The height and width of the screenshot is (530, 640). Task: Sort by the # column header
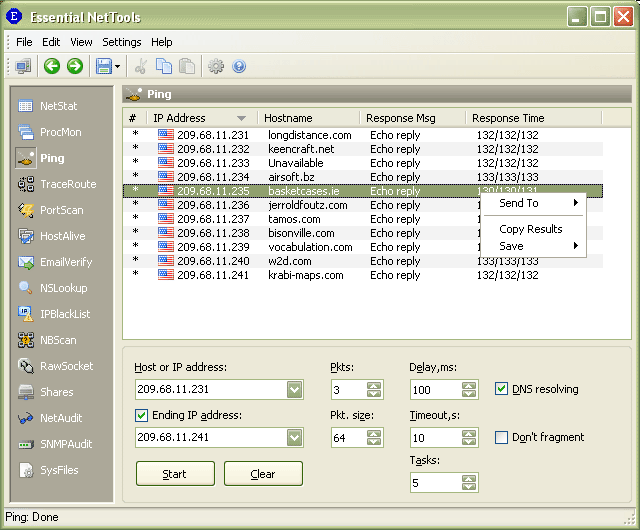pos(135,118)
